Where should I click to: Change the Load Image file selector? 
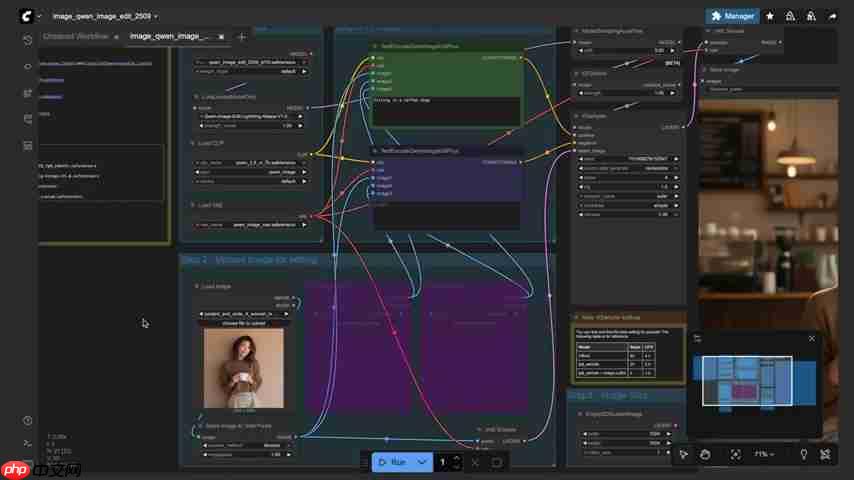[x=243, y=314]
